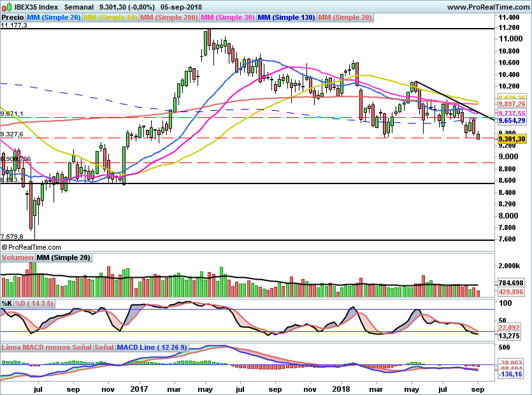
Task: Click the Señal label in MACD panel
Action: [104, 348]
